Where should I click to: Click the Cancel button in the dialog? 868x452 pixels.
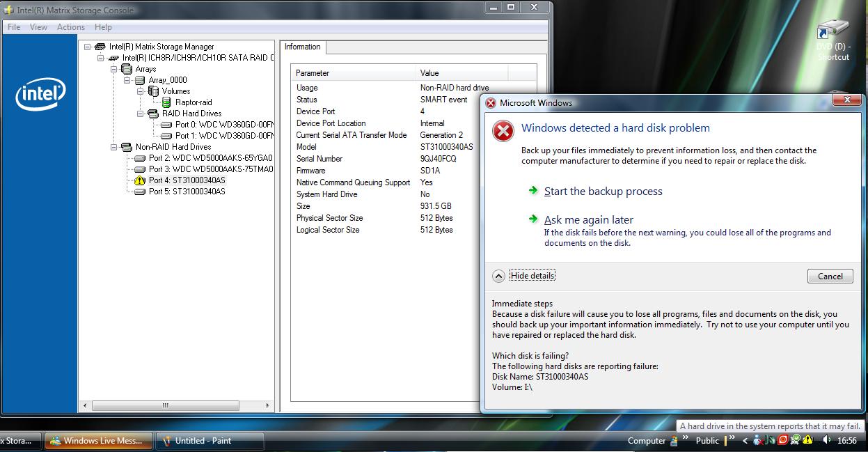[x=830, y=276]
